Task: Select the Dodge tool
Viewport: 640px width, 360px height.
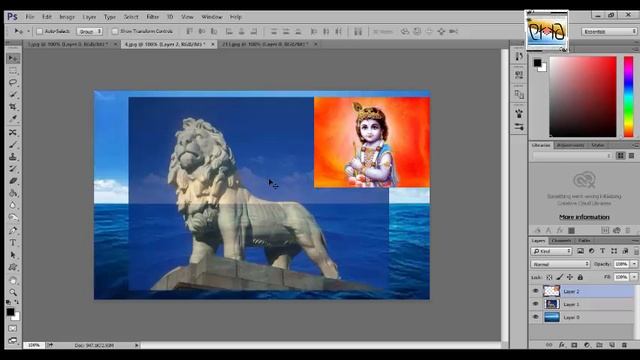Action: coord(13,217)
